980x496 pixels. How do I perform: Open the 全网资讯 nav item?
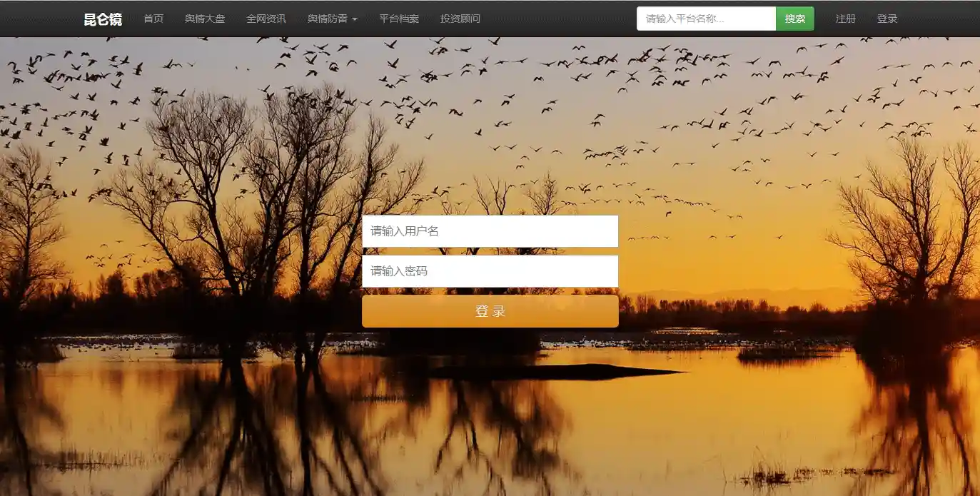coord(266,19)
